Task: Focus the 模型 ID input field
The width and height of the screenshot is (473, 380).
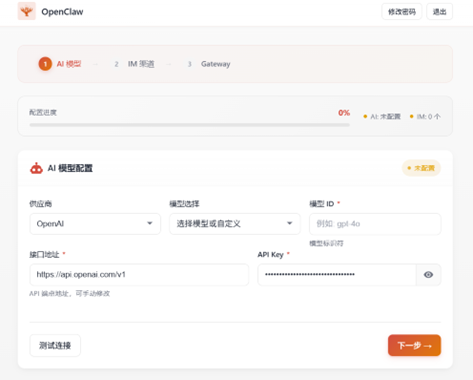Action: 375,224
